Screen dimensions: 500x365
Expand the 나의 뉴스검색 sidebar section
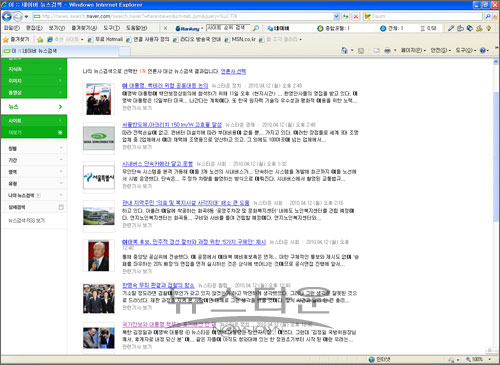[34, 195]
